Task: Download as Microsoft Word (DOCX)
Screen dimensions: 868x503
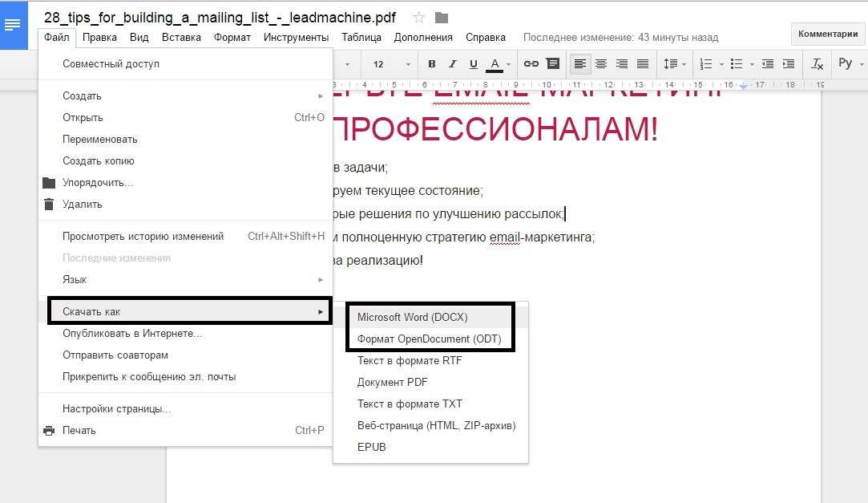Action: (x=430, y=318)
